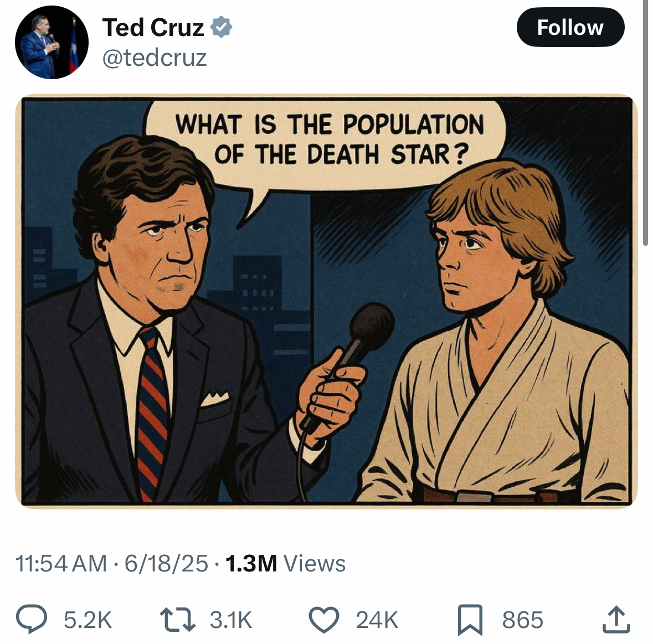This screenshot has width=653, height=644.
Task: Open the circular profile avatar photo
Action: click(x=52, y=43)
